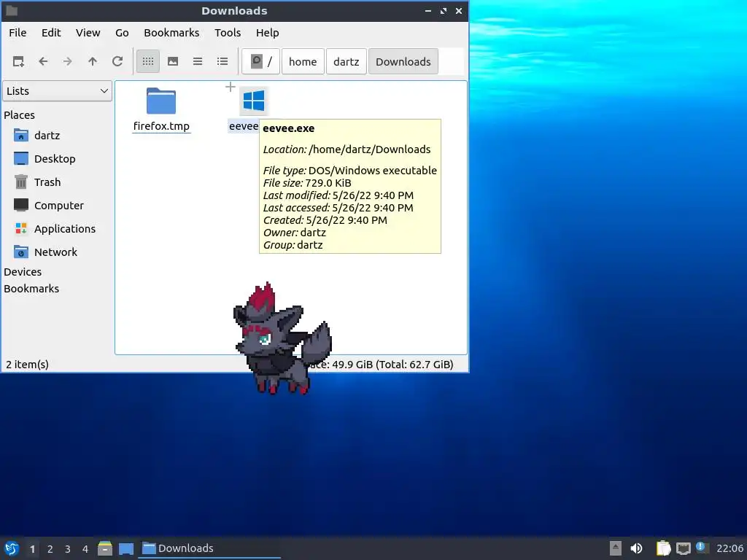Go back to previous folder
Screen dimensions: 747x560
pos(43,61)
